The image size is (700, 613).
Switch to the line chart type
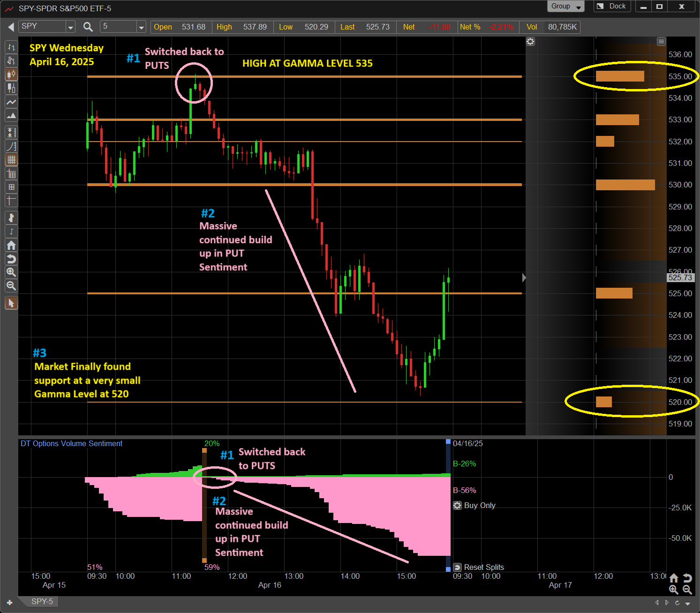click(11, 102)
